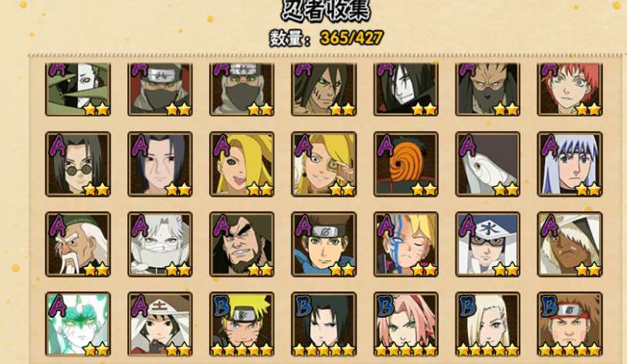This screenshot has width=627, height=364.
Task: Tap the B-rank pink-haired ninja card
Action: 406,324
